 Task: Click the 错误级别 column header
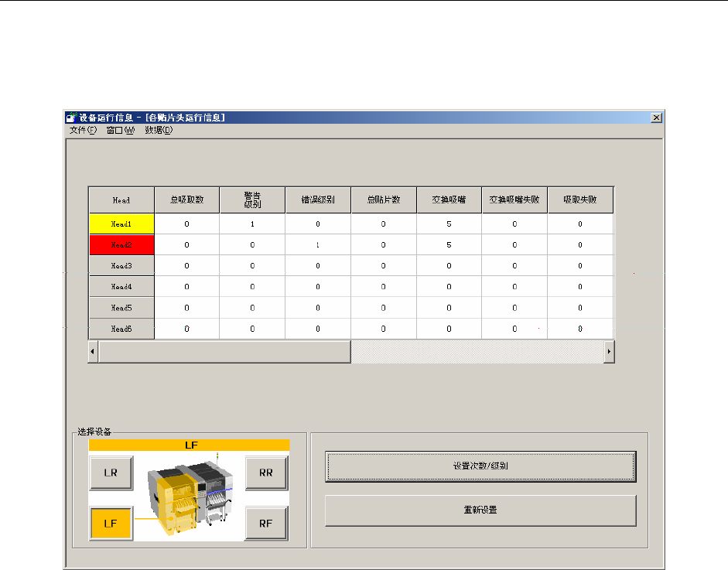coord(318,200)
